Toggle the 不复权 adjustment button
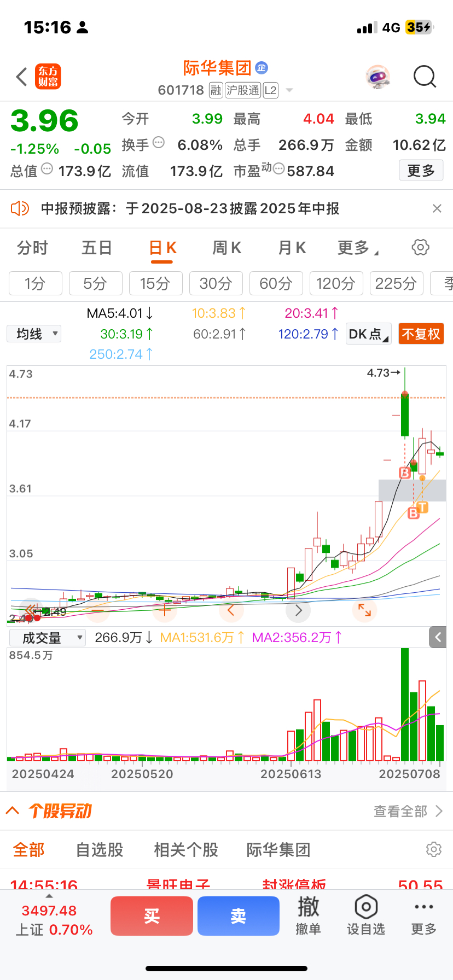This screenshot has width=453, height=980. point(421,334)
